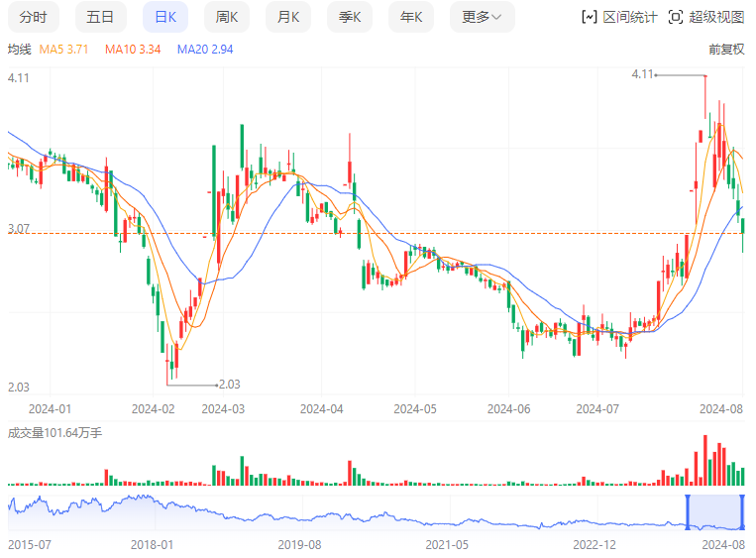
Task: Click the MA5 3.71 indicator label
Action: pyautogui.click(x=63, y=50)
